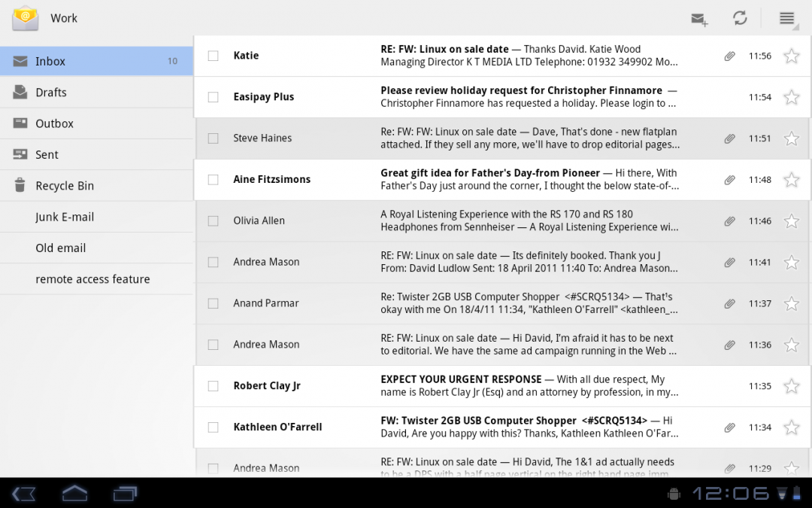Star the Anand Parmar email

point(791,303)
